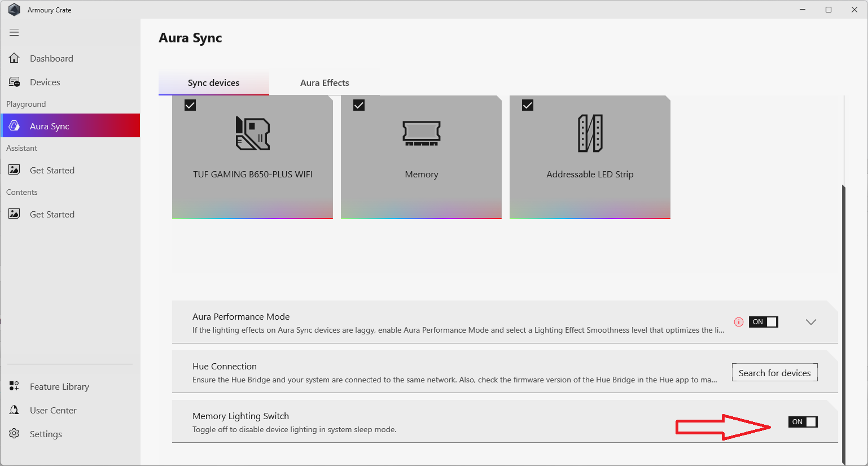
Task: Toggle off Aura Performance Mode switch
Action: (764, 322)
